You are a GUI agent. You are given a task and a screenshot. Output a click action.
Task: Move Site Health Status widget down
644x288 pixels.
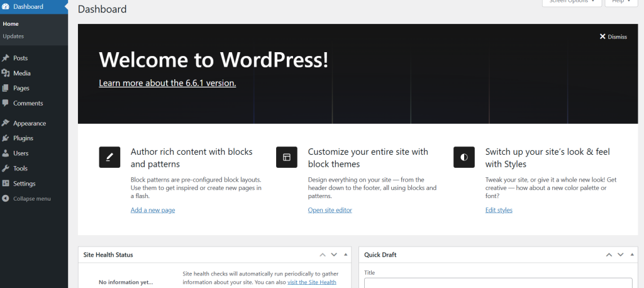pos(334,255)
